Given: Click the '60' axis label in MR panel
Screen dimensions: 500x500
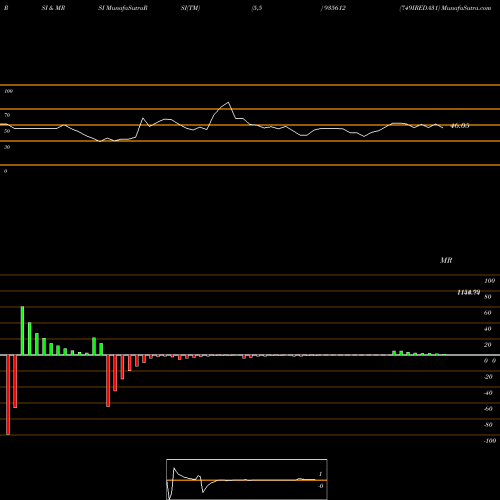Looking at the screenshot, I should tap(488, 313).
